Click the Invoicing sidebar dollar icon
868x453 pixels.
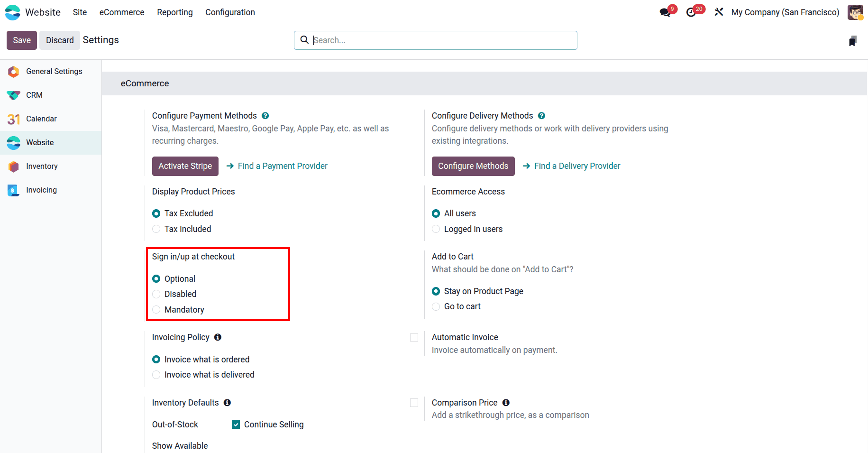pos(13,190)
